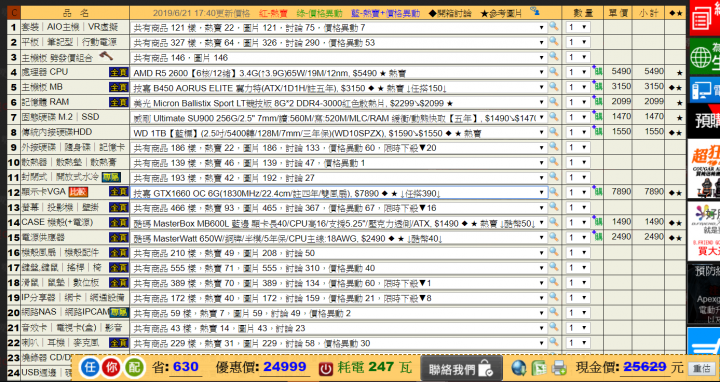The image size is (720, 382).
Task: Click the 套裝 link in row 1
Action: click(x=31, y=27)
